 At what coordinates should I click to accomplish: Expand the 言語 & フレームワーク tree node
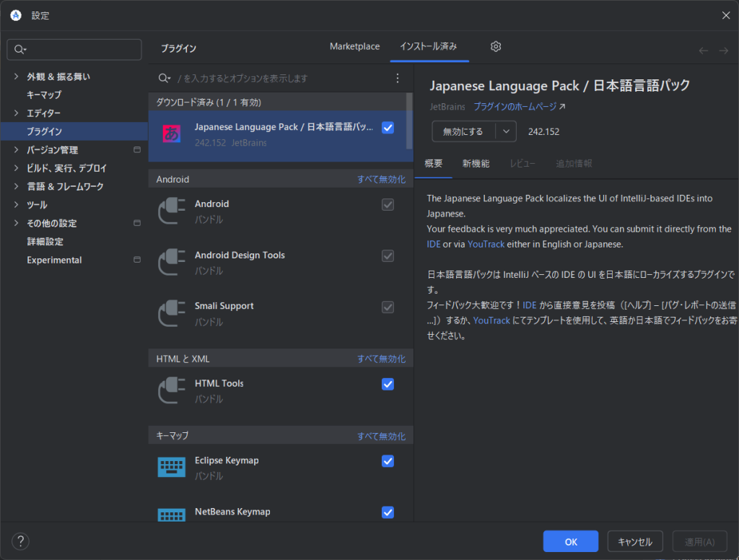point(17,187)
